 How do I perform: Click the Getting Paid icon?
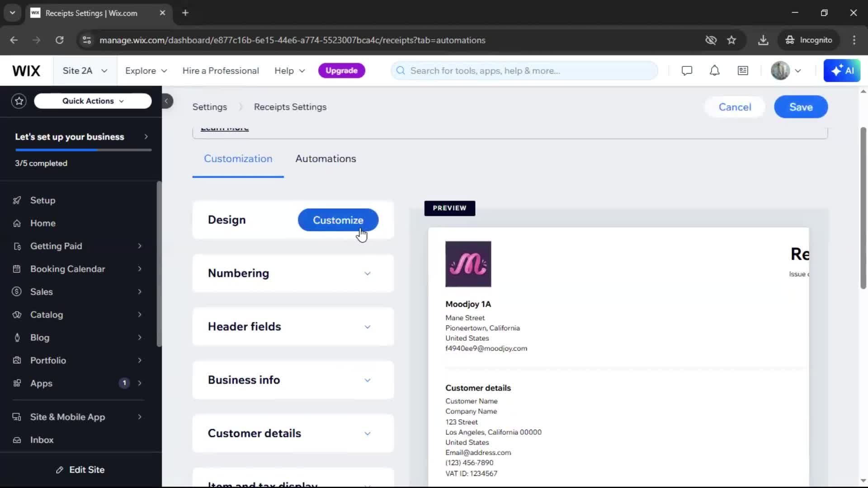click(x=17, y=246)
